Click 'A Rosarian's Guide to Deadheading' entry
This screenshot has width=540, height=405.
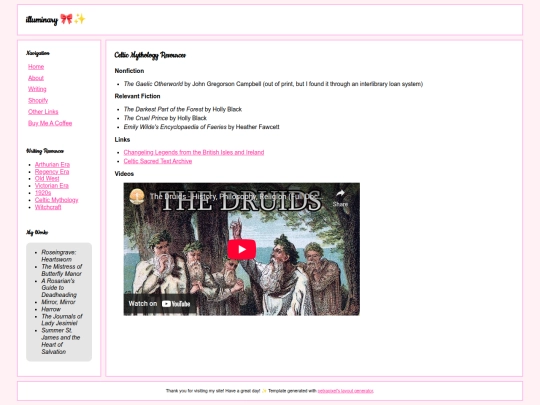[x=59, y=288]
